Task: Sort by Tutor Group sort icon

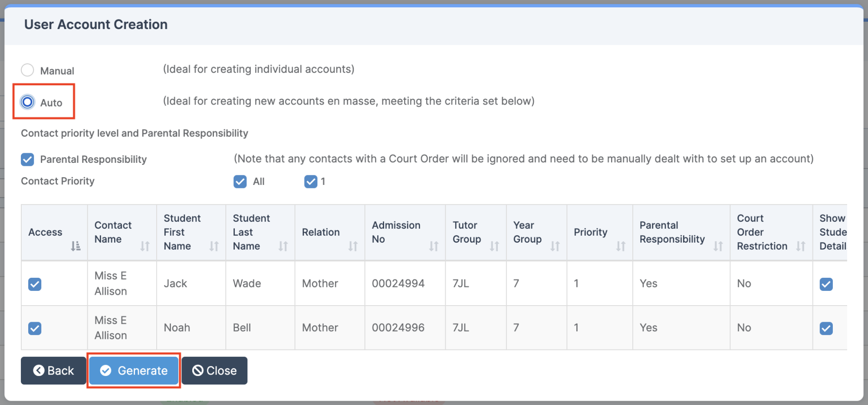Action: [494, 246]
